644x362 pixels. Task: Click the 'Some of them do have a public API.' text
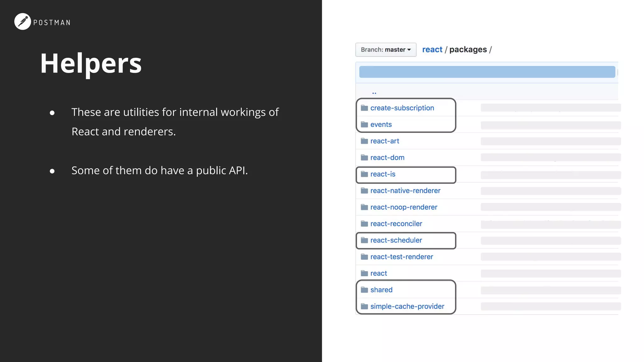click(160, 170)
